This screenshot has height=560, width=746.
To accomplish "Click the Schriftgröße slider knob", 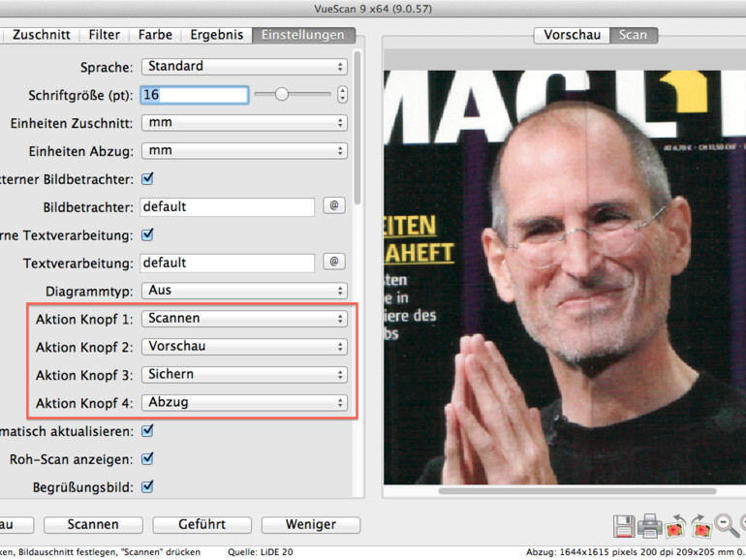I will click(282, 94).
